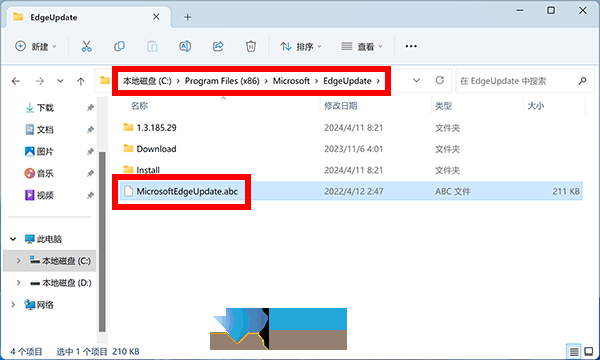Open 文档 in quick access

(45, 130)
